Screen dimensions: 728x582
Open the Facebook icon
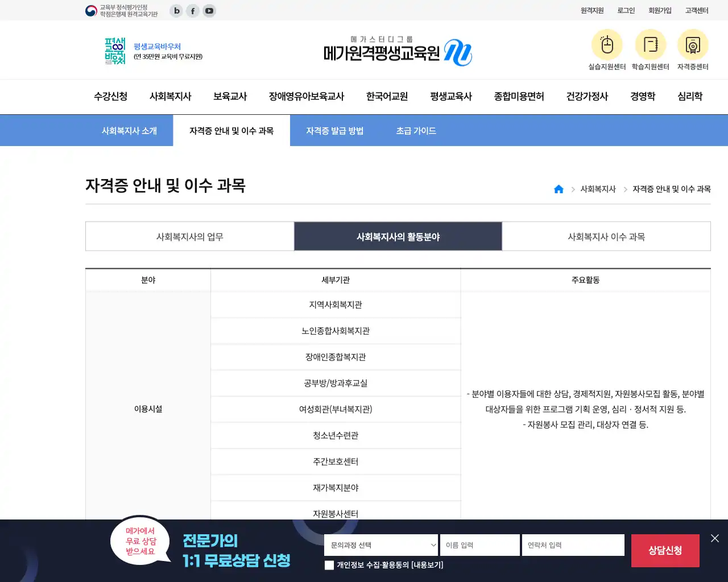[x=192, y=11]
